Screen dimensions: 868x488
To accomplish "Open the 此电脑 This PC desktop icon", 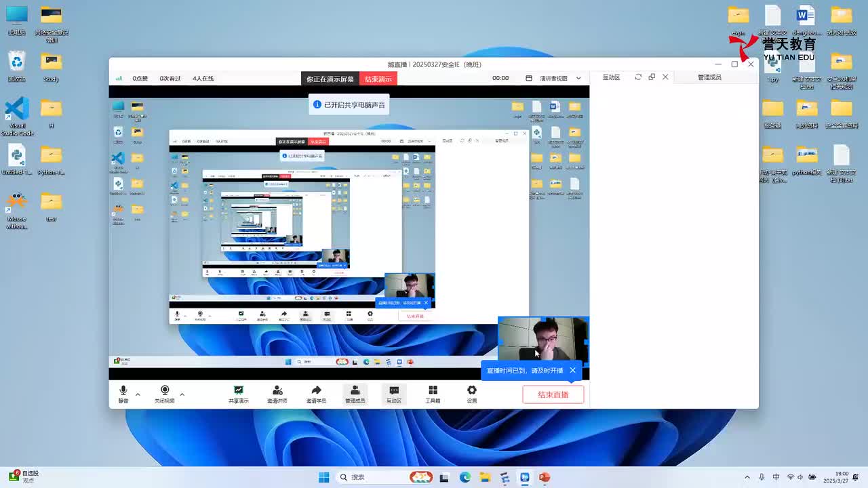I will tap(17, 20).
